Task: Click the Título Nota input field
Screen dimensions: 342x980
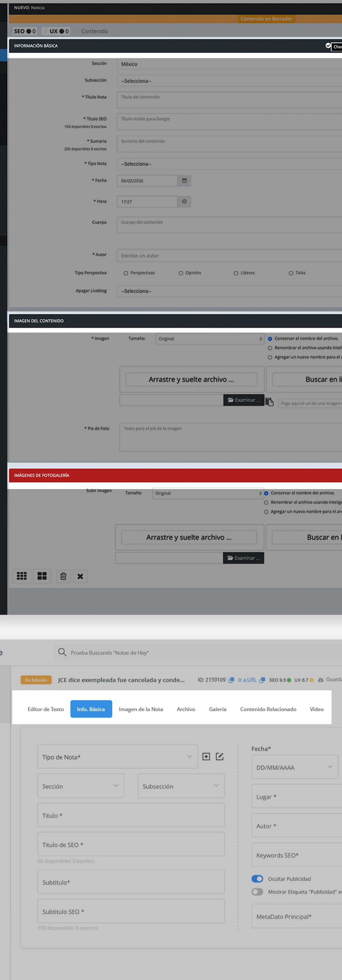Action: click(x=229, y=100)
